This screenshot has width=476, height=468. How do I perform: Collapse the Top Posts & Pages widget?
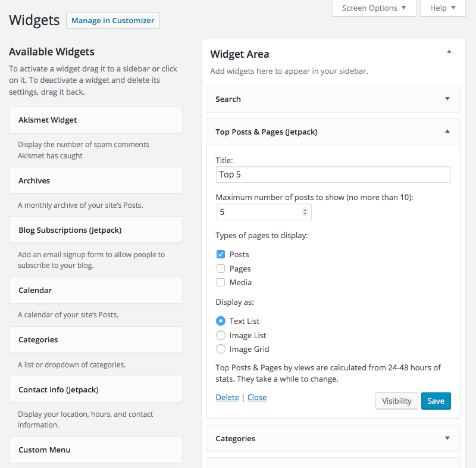click(447, 132)
